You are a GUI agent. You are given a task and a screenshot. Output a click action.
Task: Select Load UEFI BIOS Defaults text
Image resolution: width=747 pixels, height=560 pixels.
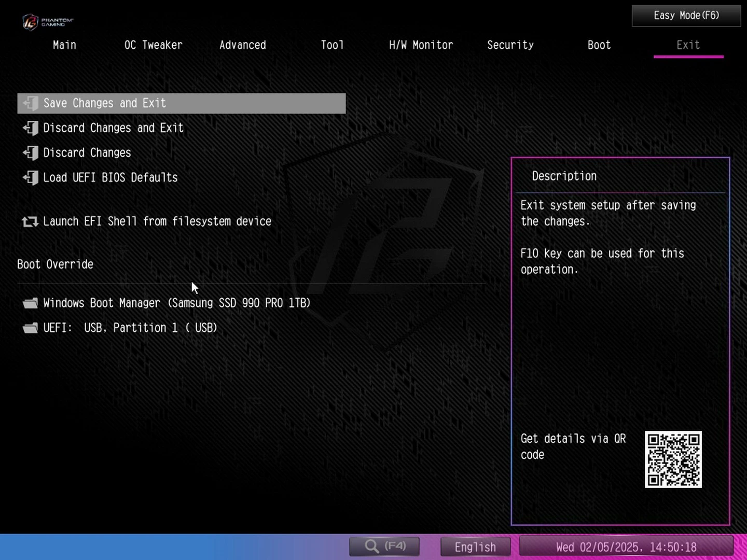click(110, 178)
